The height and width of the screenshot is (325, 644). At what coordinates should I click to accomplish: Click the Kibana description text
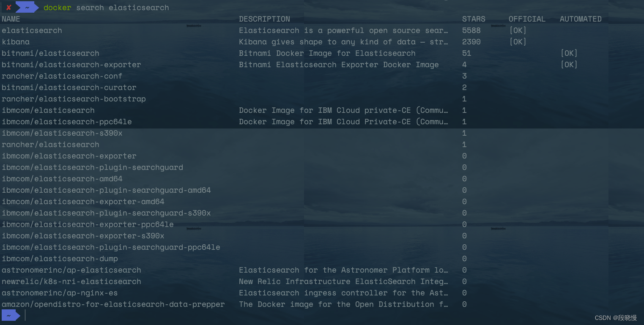coord(343,42)
